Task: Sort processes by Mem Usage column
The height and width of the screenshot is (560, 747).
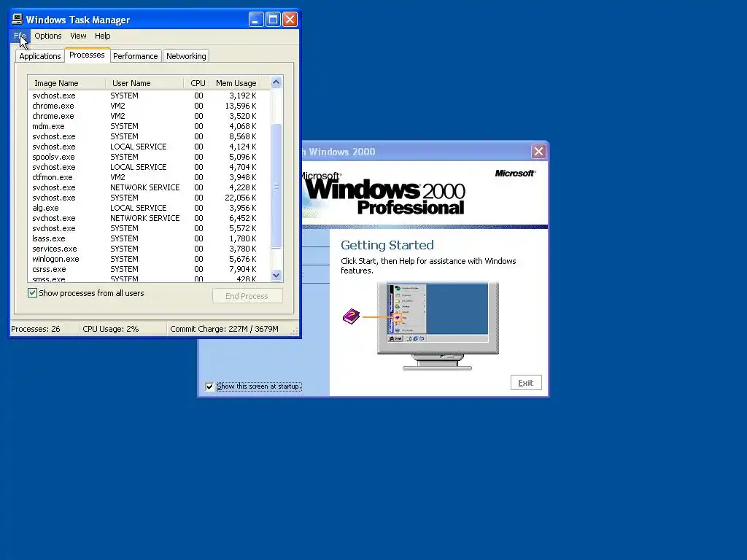Action: tap(236, 83)
